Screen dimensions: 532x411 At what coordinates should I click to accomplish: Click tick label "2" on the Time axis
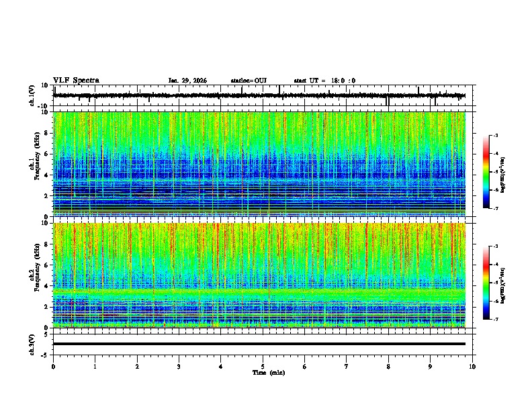tap(137, 367)
